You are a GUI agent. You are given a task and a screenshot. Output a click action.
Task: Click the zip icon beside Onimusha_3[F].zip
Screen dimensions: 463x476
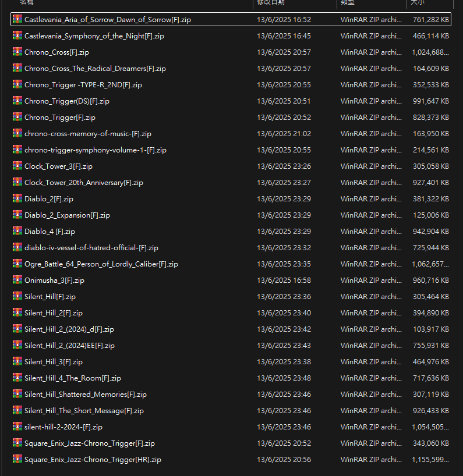[17, 280]
